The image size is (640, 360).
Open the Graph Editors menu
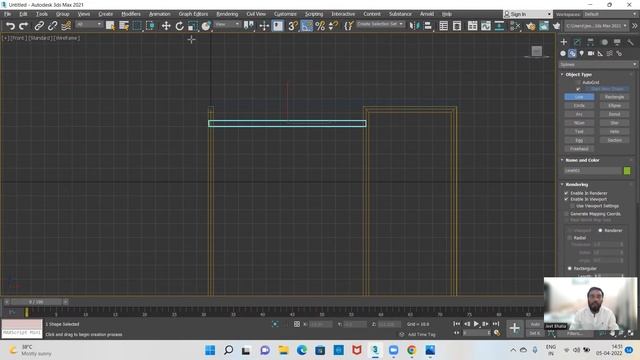pyautogui.click(x=193, y=14)
